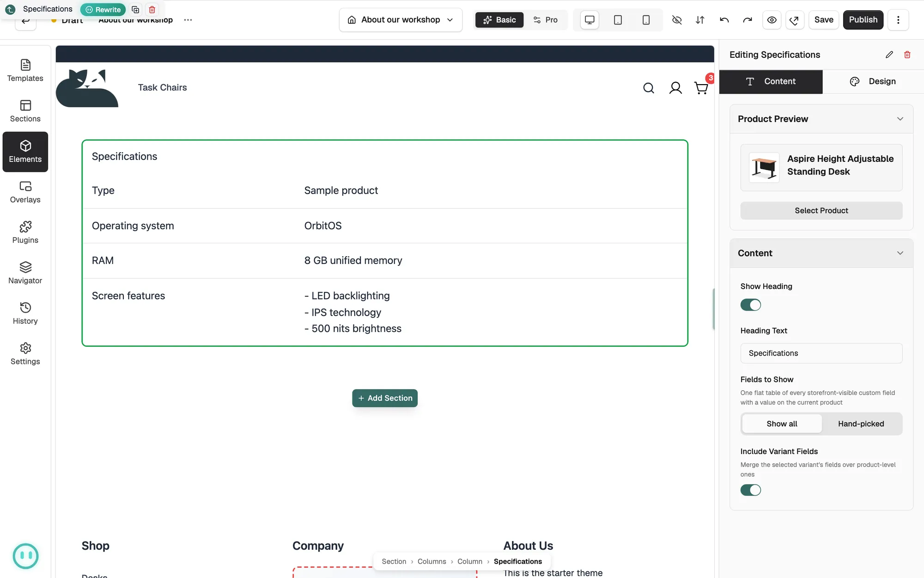
Task: Click the Aspire standing desk thumbnail
Action: 764,167
